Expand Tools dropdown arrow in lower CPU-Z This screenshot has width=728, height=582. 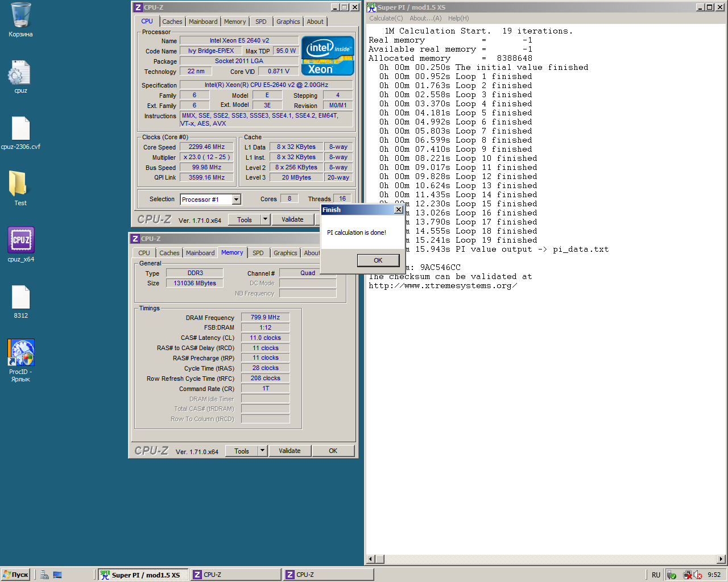click(262, 451)
